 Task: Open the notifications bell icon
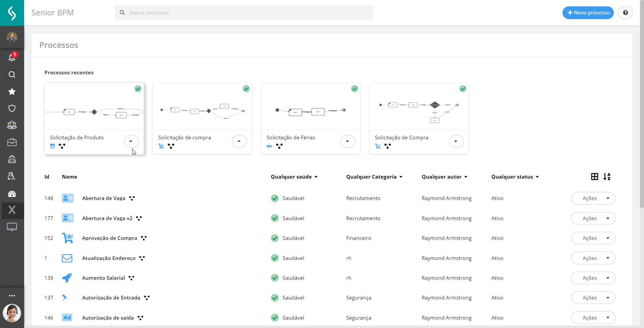[12, 57]
